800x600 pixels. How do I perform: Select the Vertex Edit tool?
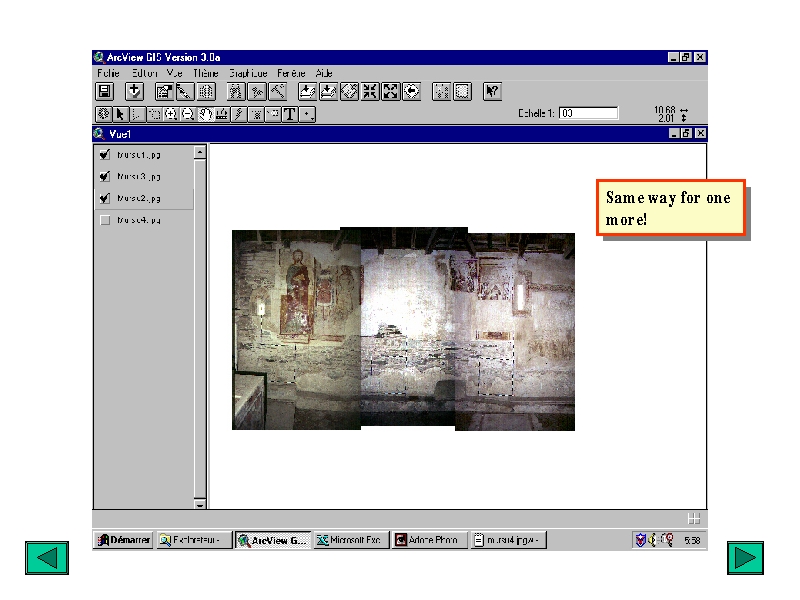click(x=137, y=114)
